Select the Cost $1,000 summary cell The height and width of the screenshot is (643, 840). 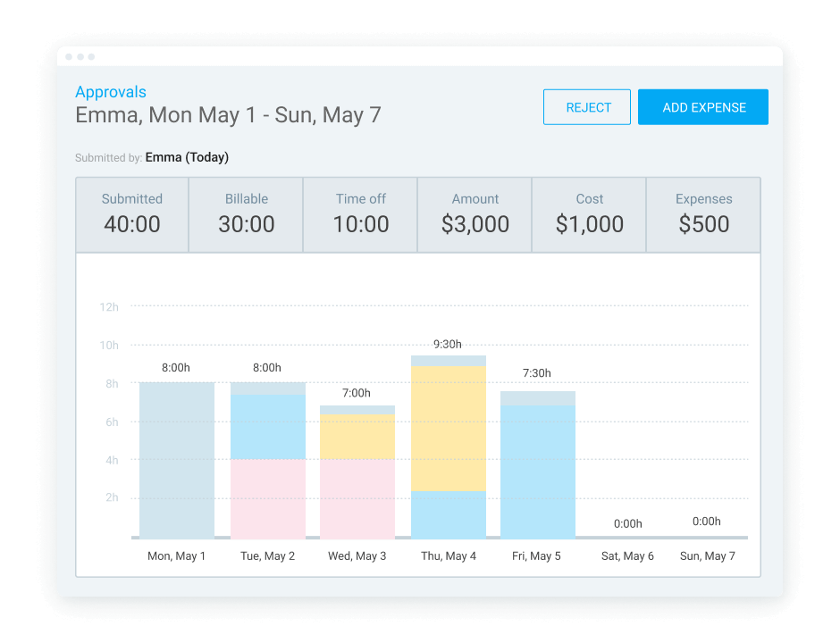pos(589,214)
